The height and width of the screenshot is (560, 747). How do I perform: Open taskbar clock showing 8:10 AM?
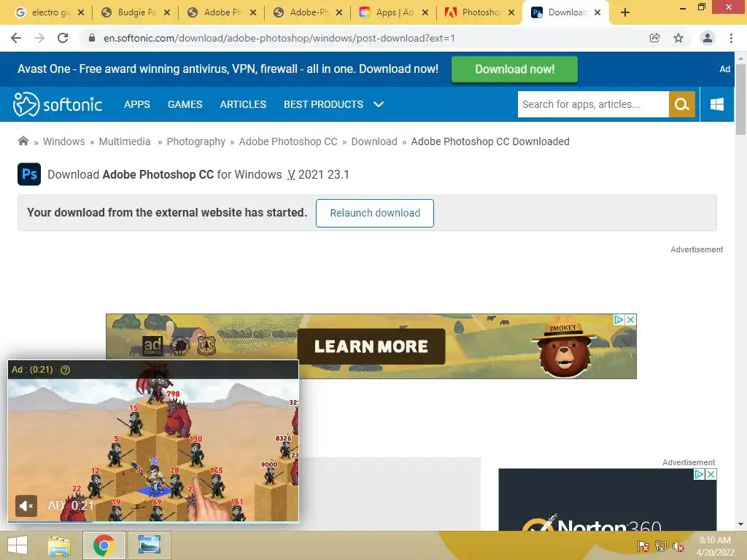point(715,546)
